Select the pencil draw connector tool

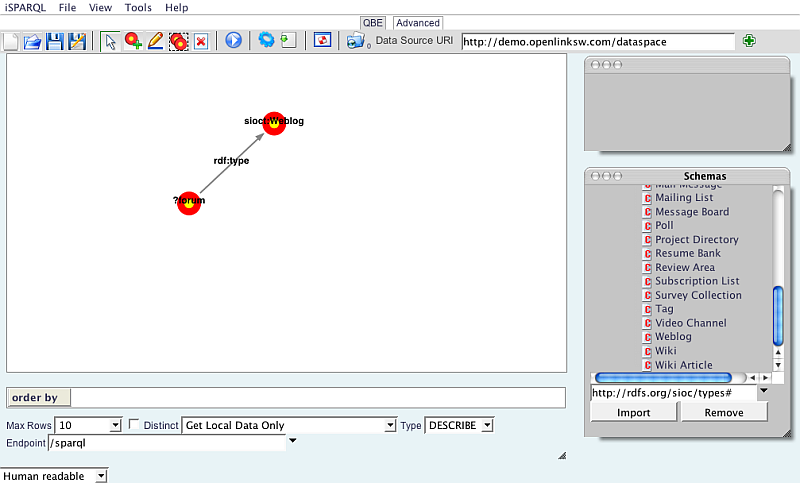point(156,41)
